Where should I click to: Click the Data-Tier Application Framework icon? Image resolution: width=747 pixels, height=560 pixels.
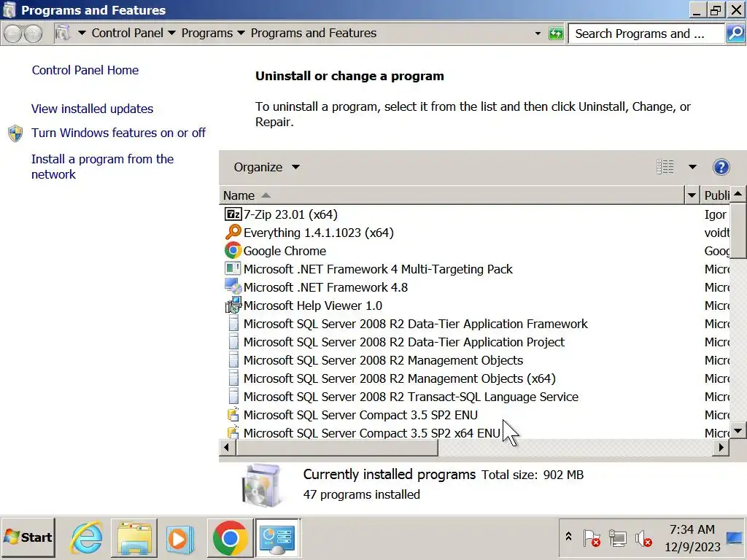tap(233, 323)
